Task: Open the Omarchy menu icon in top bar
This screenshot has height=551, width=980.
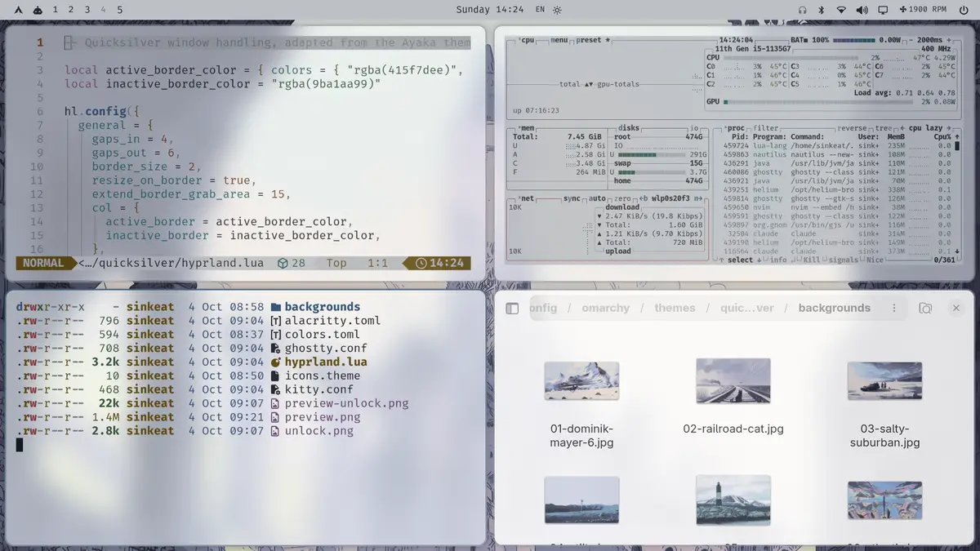Action: click(18, 10)
